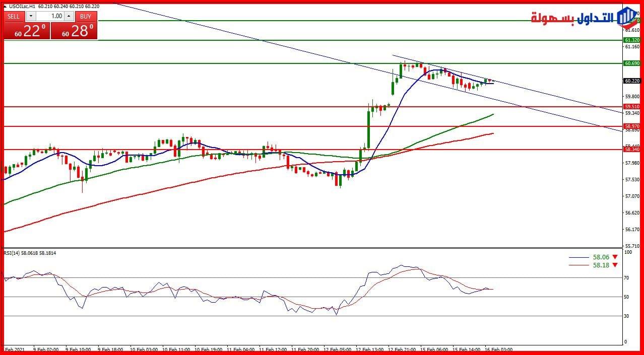Screen dimensions: 644x355
Task: Select the 61.320 green level price tag
Action: point(632,40)
